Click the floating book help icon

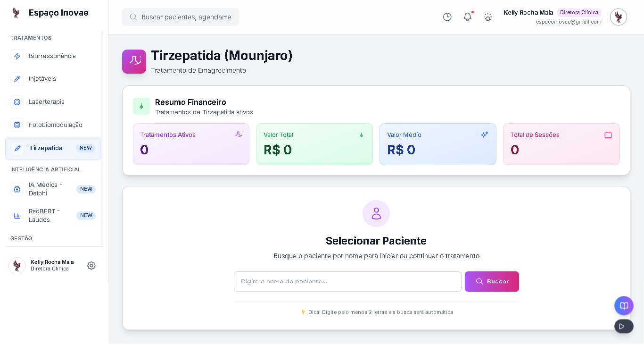(624, 306)
